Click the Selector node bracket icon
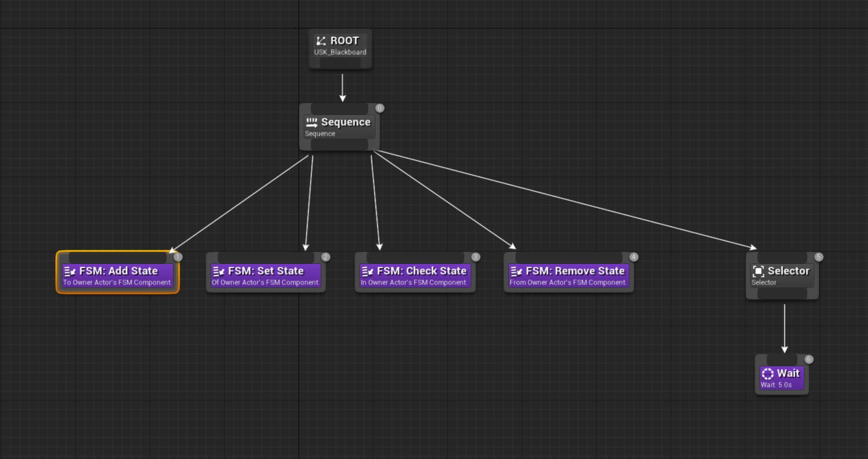This screenshot has height=459, width=868. [x=758, y=271]
